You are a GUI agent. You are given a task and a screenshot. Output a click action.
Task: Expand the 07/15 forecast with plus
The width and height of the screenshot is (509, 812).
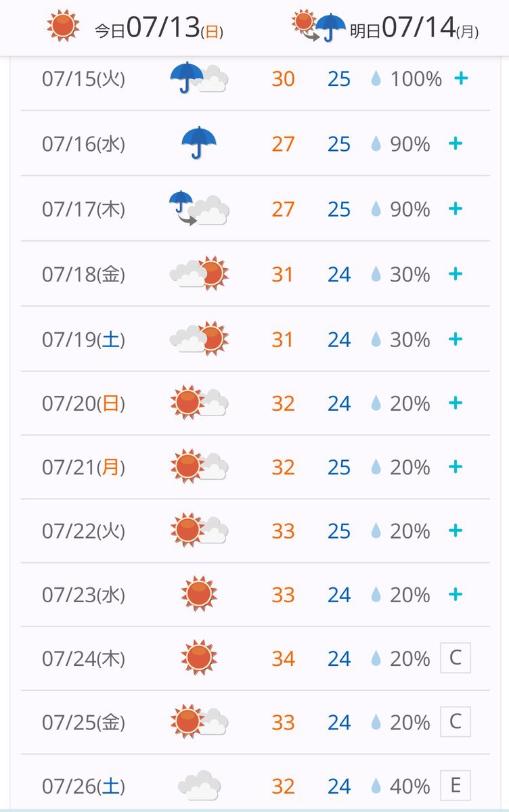tap(461, 78)
